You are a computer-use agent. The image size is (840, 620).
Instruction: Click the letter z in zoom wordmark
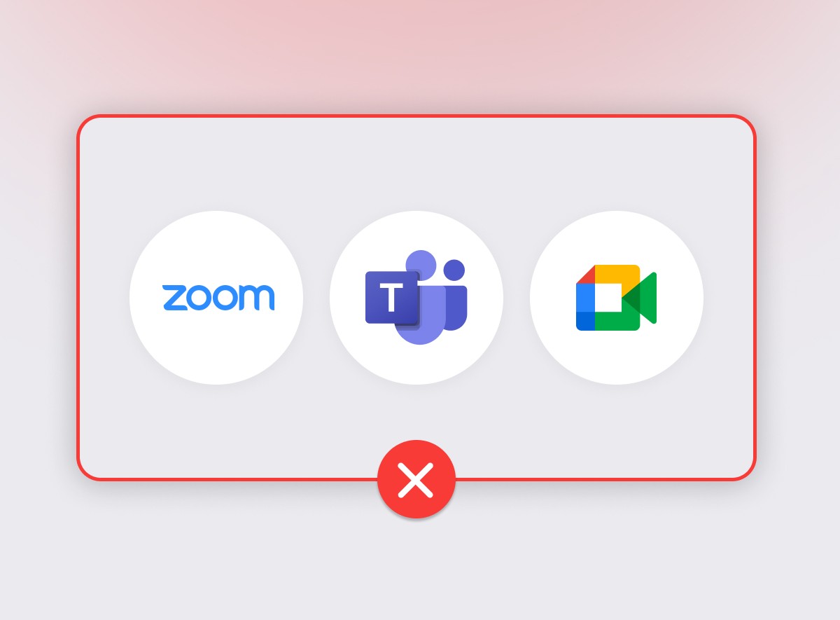pyautogui.click(x=175, y=298)
